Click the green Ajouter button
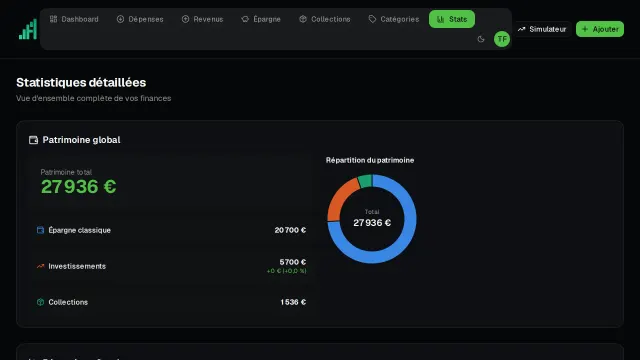The width and height of the screenshot is (640, 360). pos(600,29)
